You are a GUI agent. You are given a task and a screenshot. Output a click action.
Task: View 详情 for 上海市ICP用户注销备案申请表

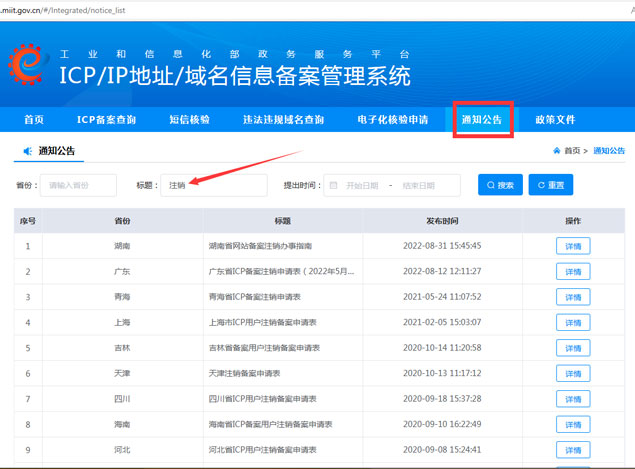(x=573, y=323)
